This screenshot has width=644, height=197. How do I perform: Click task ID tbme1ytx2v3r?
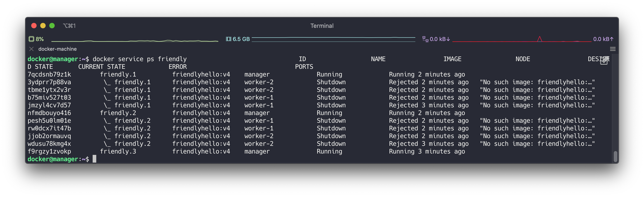49,90
